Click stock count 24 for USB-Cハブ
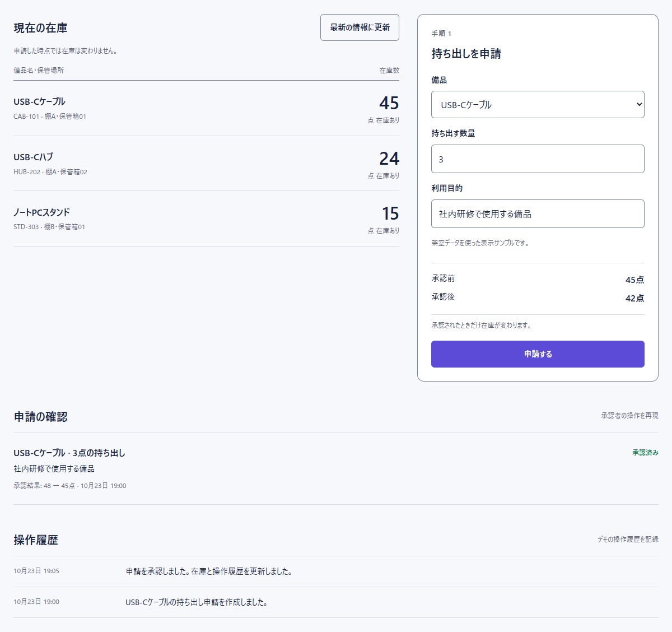 [x=389, y=159]
